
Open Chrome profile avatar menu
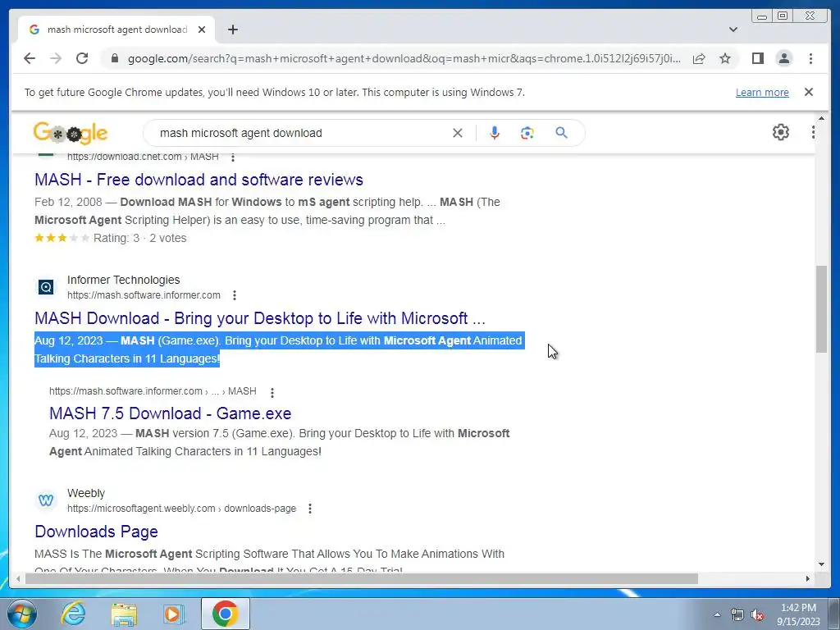(783, 58)
